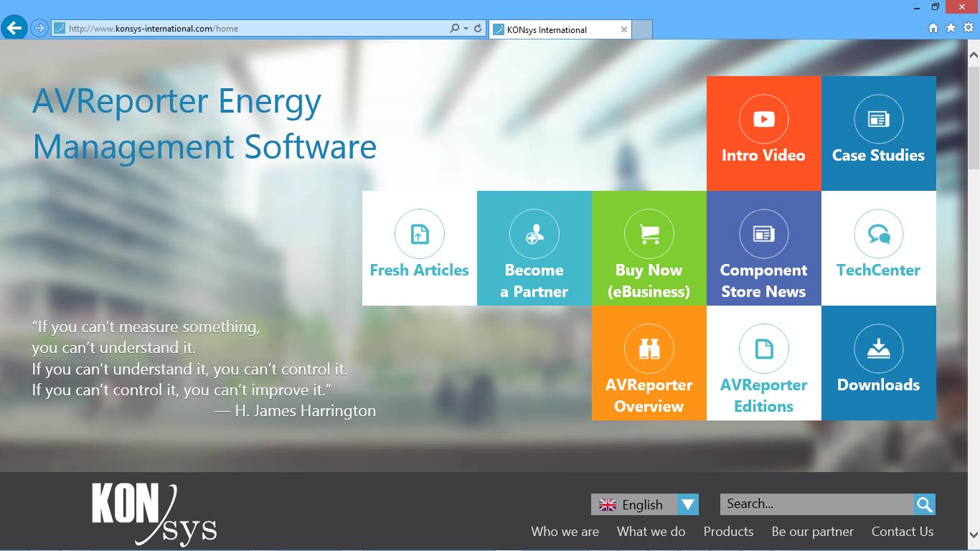Click the KONsys logo
Screen dimensions: 980x551
154,515
